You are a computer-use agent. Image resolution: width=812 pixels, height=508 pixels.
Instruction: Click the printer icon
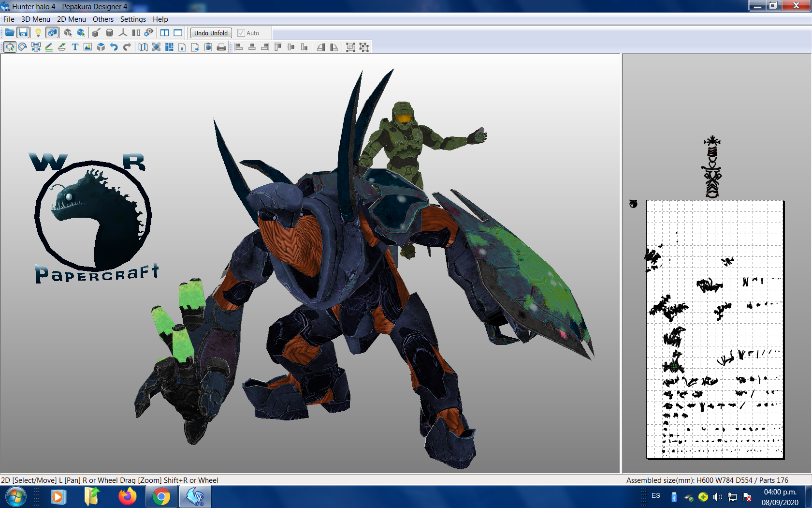(221, 47)
